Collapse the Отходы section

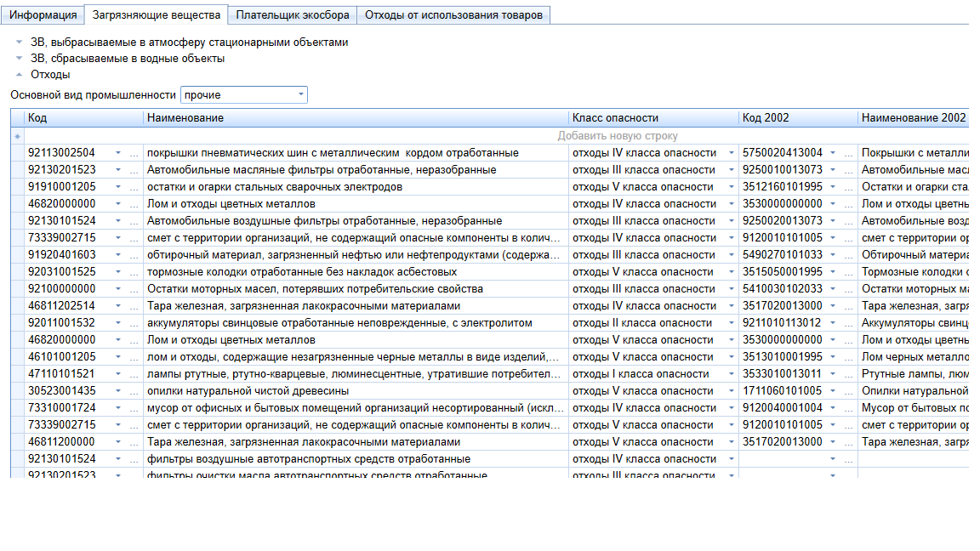(19, 75)
